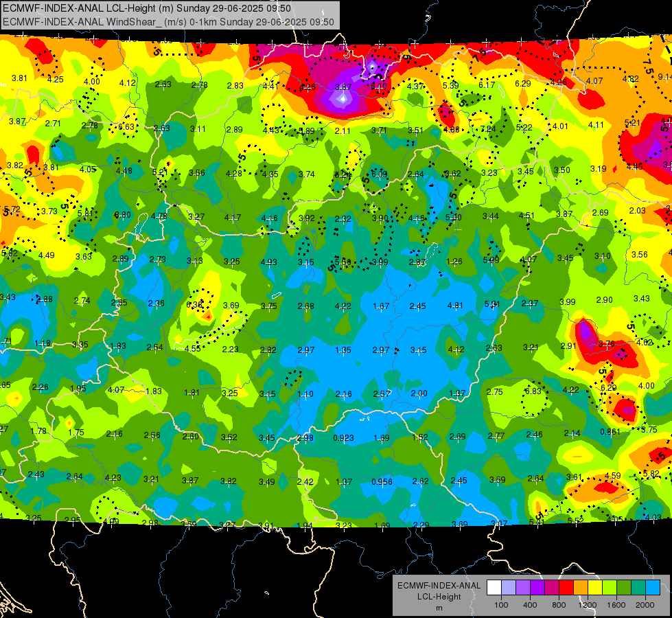Click the teal legend swatch
Viewport: 672px width, 618px height.
pos(638,588)
